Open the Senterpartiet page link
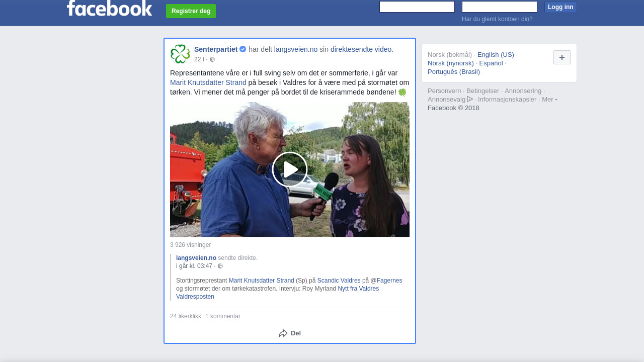Image resolution: width=644 pixels, height=362 pixels. point(216,49)
